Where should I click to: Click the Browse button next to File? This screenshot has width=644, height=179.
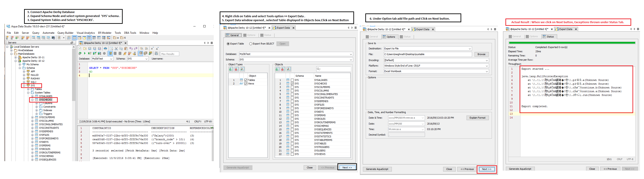tap(481, 54)
